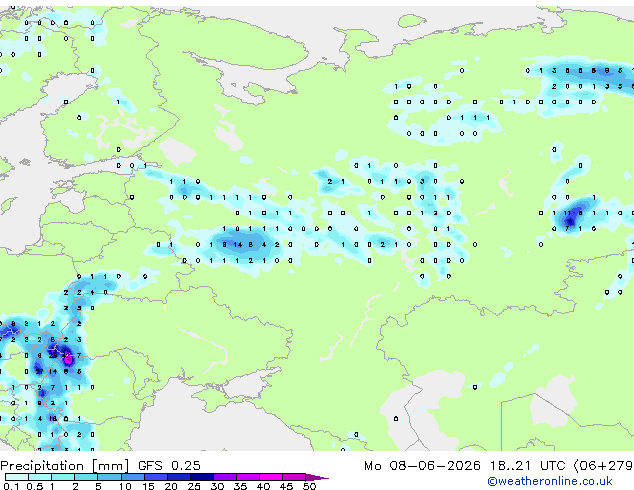Click legend label '40'
Viewport: 634px width, 490px height.
point(263,486)
